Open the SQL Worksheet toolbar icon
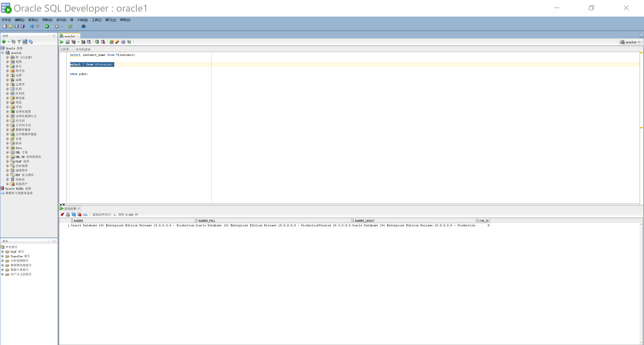The height and width of the screenshot is (345, 644). 70,26
